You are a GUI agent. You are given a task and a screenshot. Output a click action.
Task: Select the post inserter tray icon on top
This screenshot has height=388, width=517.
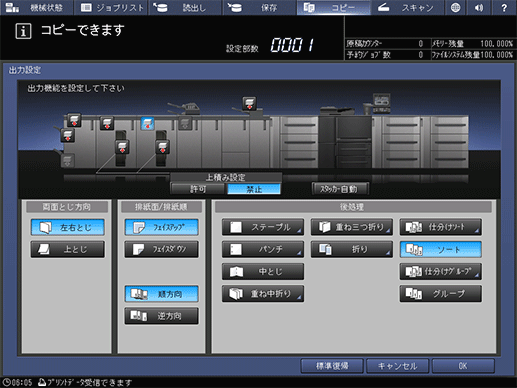click(249, 103)
